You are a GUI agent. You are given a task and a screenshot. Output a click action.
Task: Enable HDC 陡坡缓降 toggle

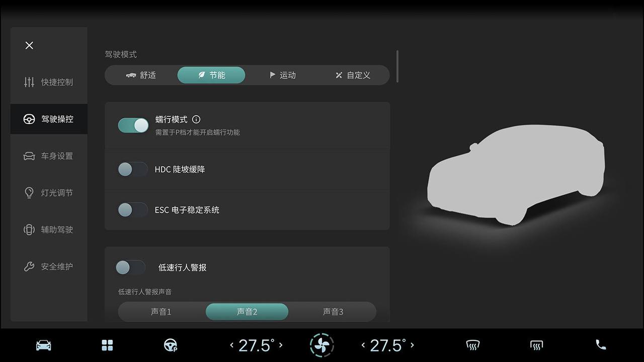[133, 169]
